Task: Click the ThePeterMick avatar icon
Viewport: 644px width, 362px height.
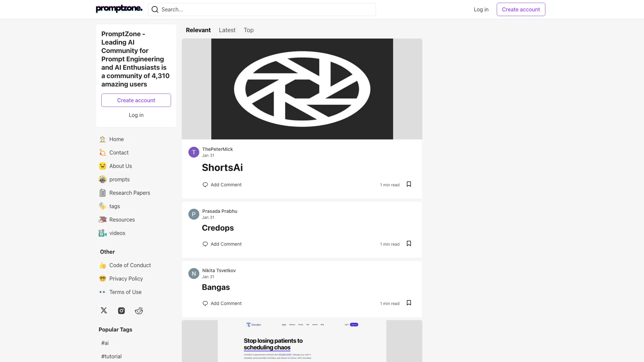Action: [194, 152]
